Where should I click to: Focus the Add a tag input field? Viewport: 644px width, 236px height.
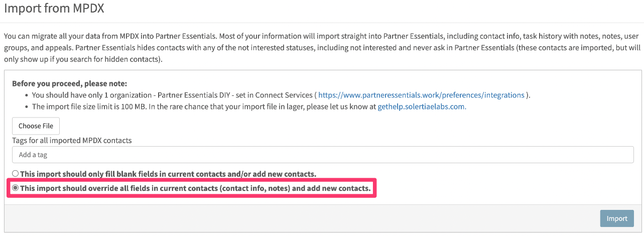point(323,155)
